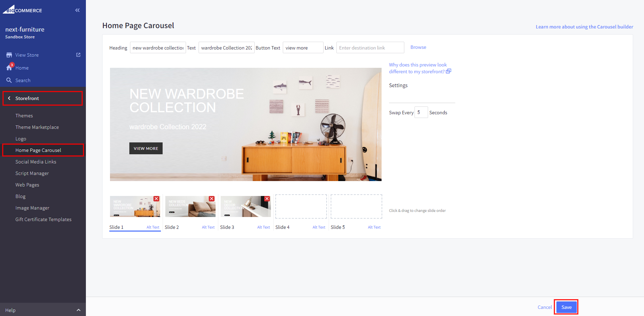
Task: Delete Slide 2 using red X
Action: tap(211, 199)
